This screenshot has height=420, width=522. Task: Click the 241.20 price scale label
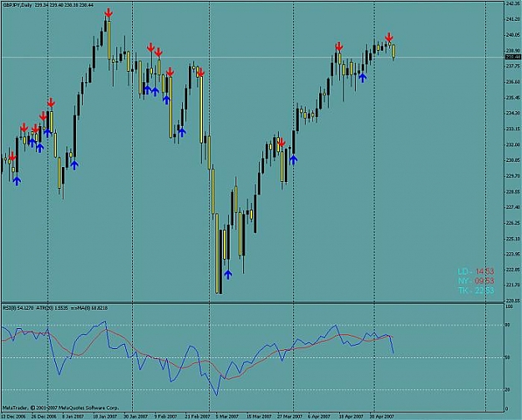tap(513, 19)
